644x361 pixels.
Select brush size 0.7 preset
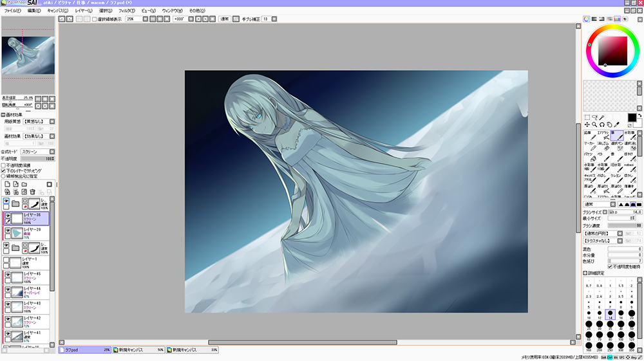(x=589, y=284)
